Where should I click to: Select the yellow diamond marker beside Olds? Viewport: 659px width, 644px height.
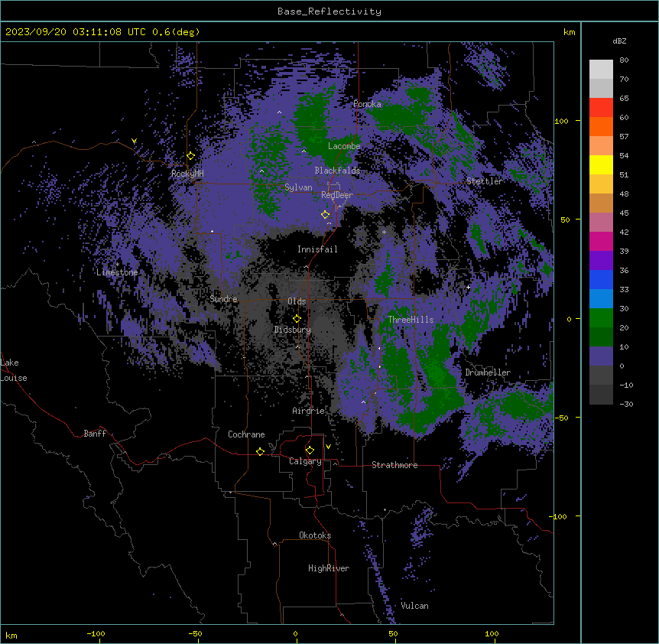click(297, 319)
